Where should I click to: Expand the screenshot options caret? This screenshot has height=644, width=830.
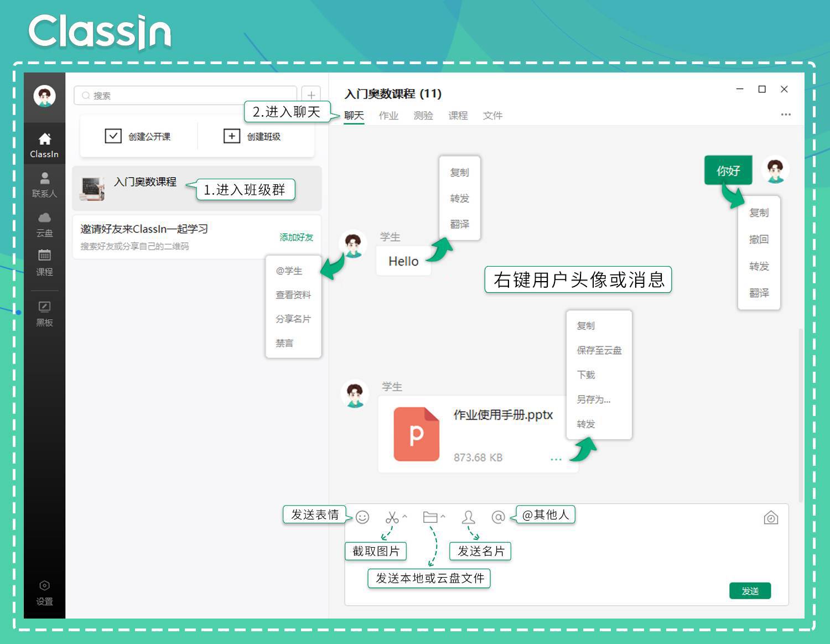(x=404, y=517)
